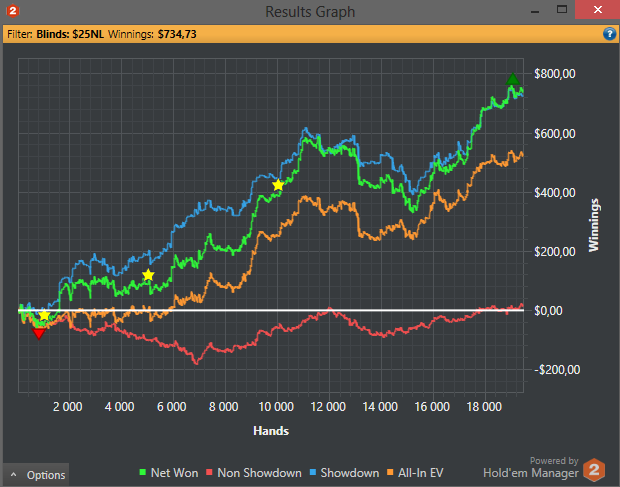Click the '2 000' hands axis label
Viewport: 620px width, 487px height.
(x=68, y=407)
